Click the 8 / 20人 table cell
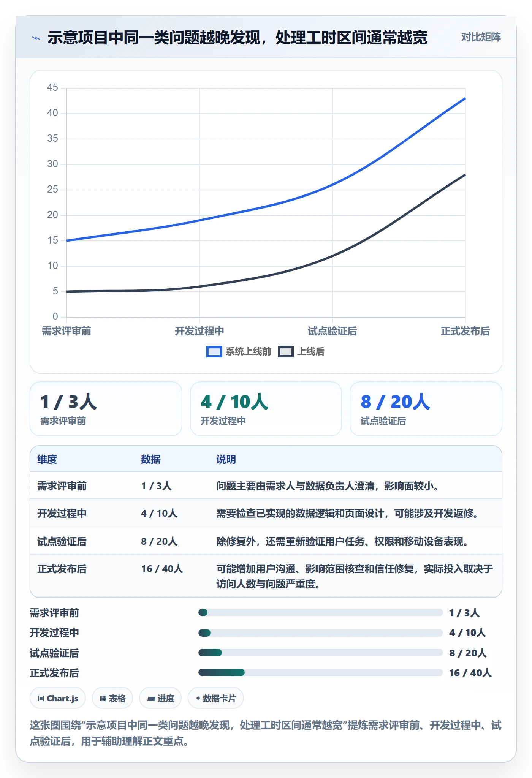The width and height of the screenshot is (532, 778). click(x=159, y=541)
